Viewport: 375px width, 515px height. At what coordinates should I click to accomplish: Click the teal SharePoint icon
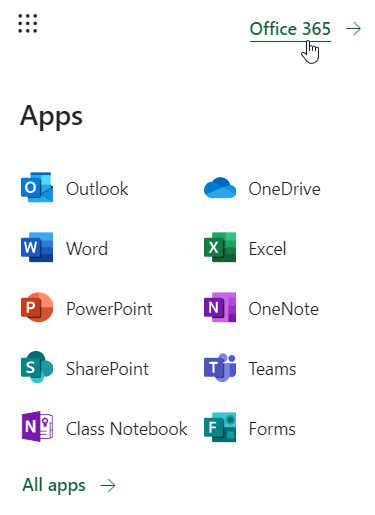[37, 367]
